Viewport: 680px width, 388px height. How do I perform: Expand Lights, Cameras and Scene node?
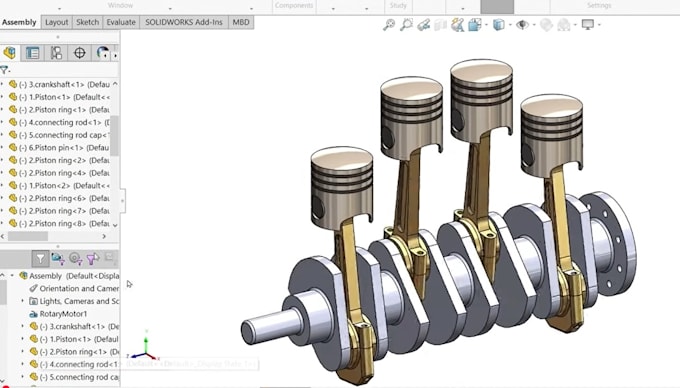[23, 301]
